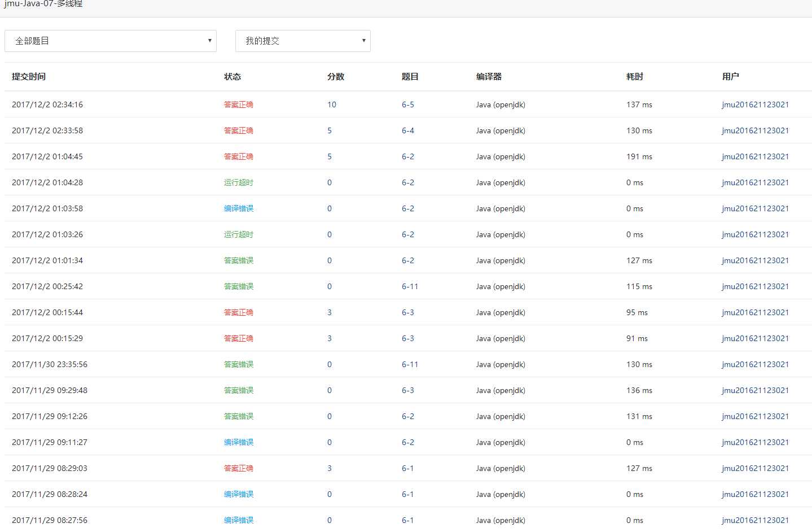Open problem 6-5 link

tap(408, 104)
